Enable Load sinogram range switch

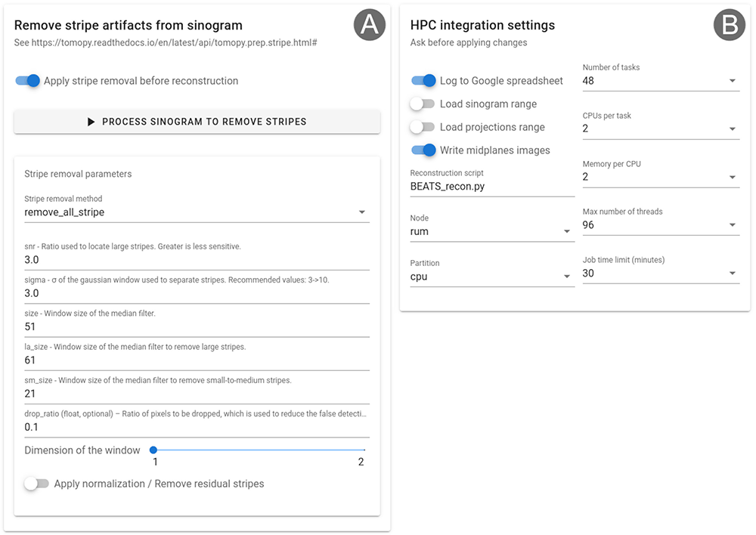click(x=423, y=104)
